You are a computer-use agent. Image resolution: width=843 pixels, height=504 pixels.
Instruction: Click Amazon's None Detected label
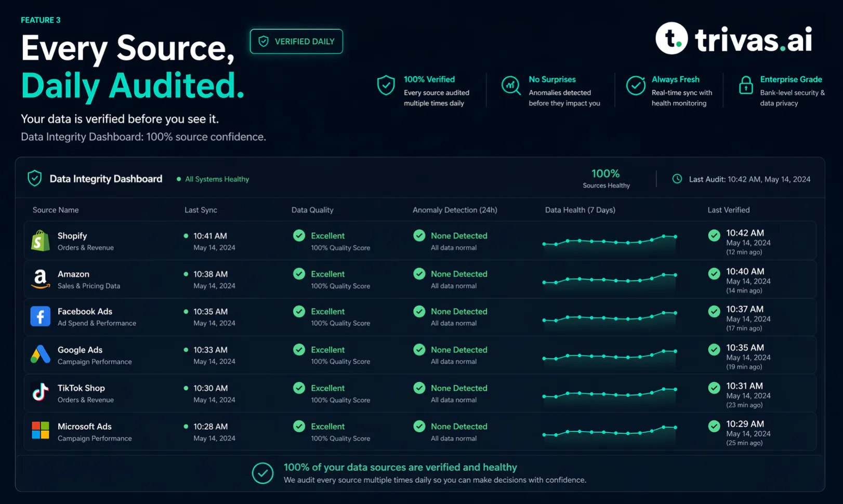coord(459,274)
